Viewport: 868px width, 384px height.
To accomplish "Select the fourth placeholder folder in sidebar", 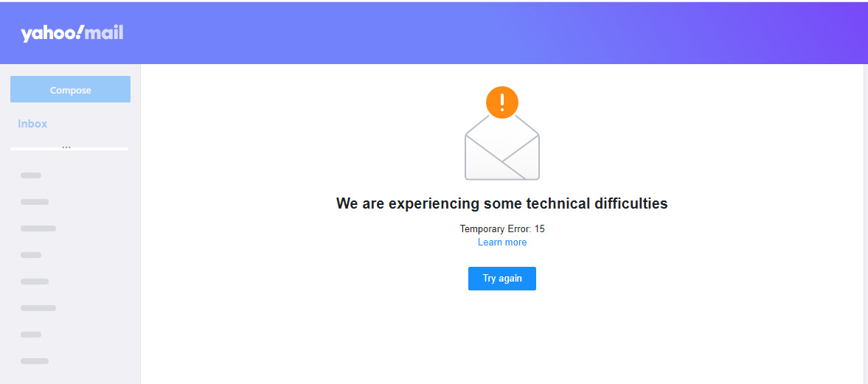I will point(31,255).
